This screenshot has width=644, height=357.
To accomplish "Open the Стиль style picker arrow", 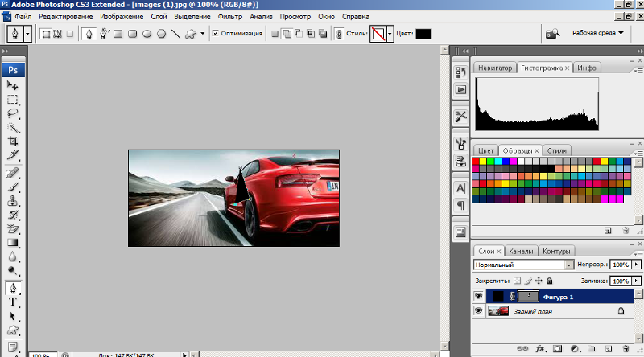I will pos(390,34).
